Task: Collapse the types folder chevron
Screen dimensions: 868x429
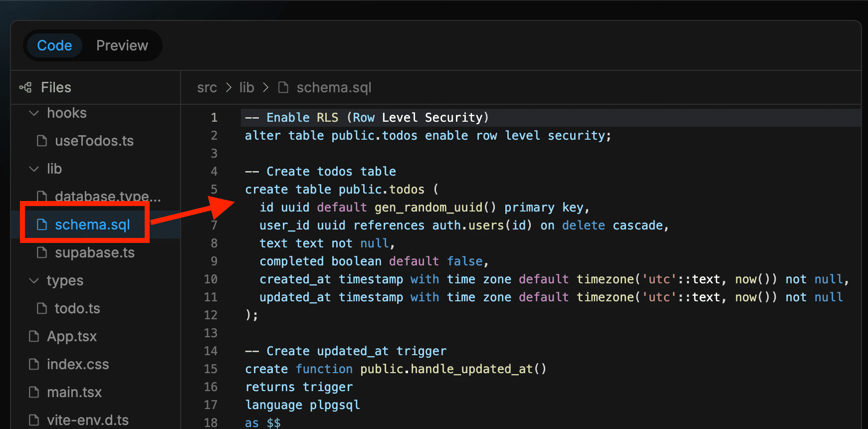Action: (x=34, y=281)
